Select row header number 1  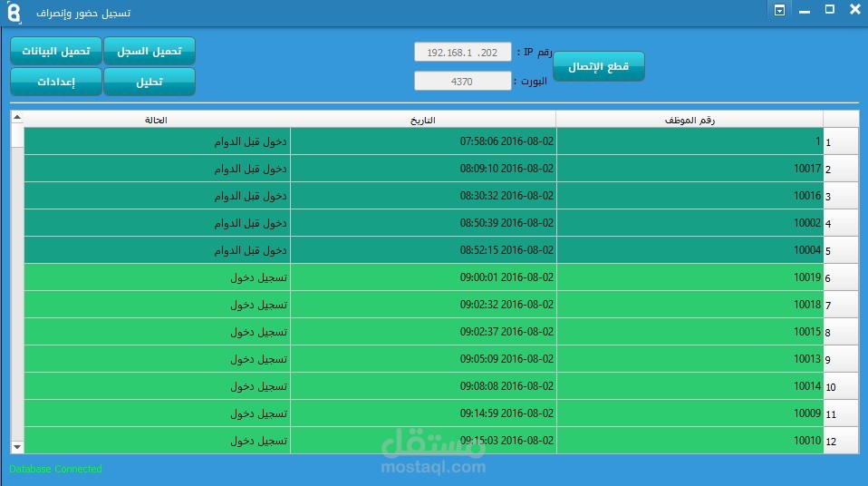pos(841,141)
